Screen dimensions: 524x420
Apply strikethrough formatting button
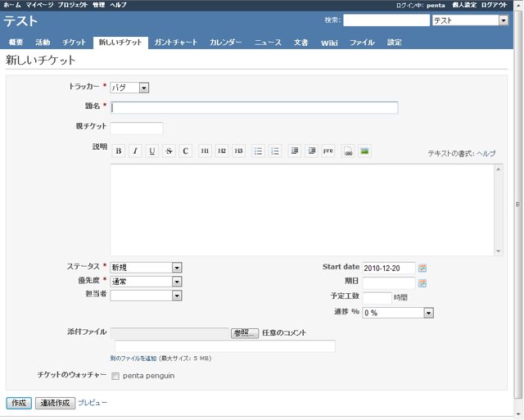pyautogui.click(x=169, y=151)
